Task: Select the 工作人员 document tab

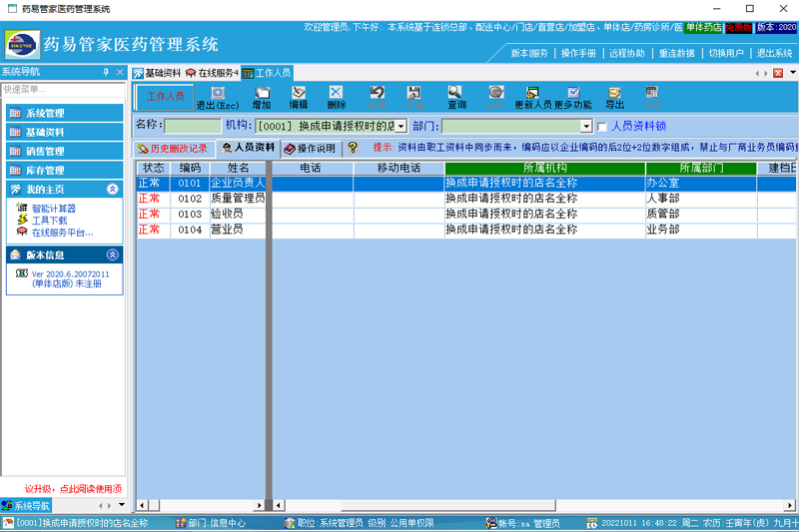Action: (267, 73)
